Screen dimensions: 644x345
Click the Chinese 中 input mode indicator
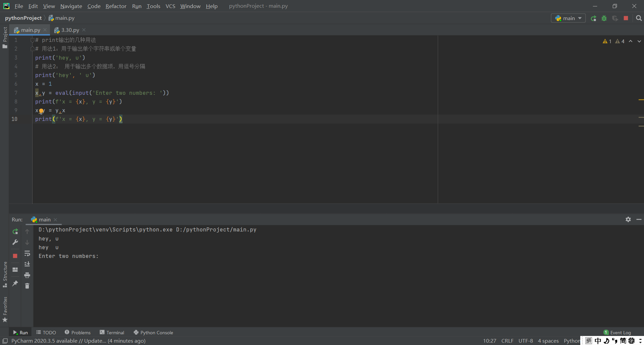(598, 341)
